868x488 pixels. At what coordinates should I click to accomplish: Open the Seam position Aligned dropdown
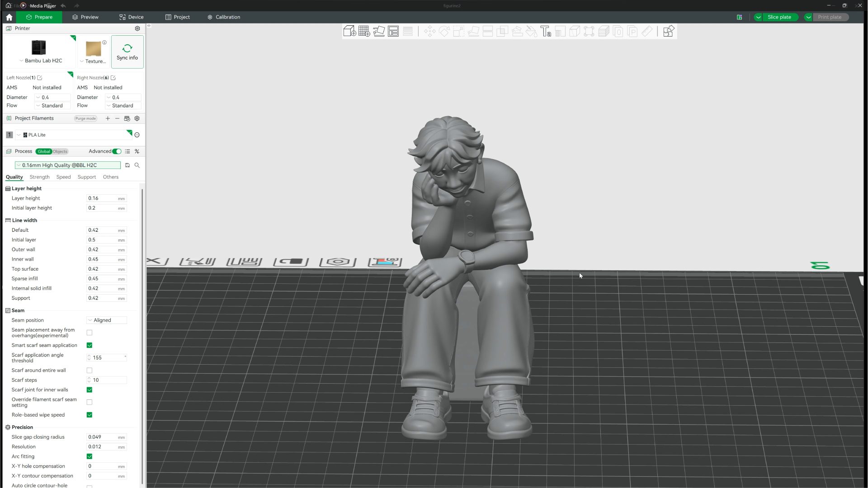(107, 320)
